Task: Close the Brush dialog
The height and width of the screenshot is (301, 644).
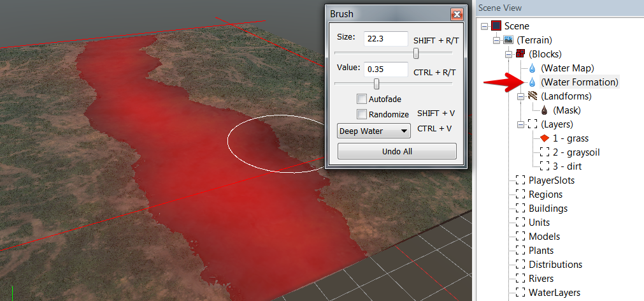Action: coord(457,15)
